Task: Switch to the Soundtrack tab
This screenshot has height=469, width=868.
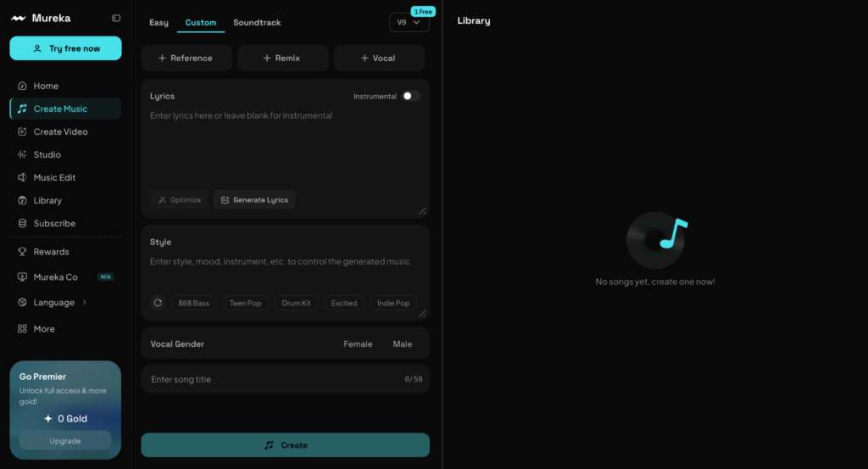Action: (257, 23)
